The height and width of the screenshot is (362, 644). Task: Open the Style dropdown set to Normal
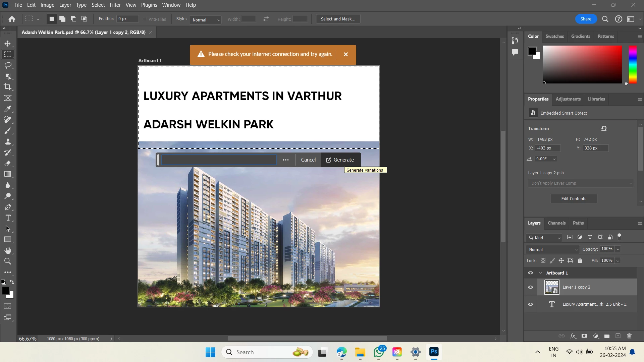[x=206, y=20]
